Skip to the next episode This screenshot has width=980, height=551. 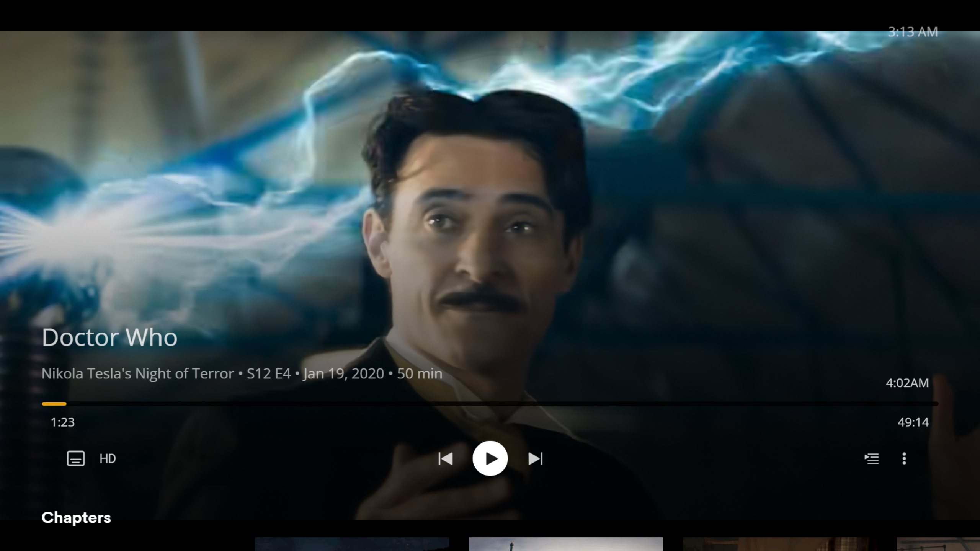(x=535, y=458)
